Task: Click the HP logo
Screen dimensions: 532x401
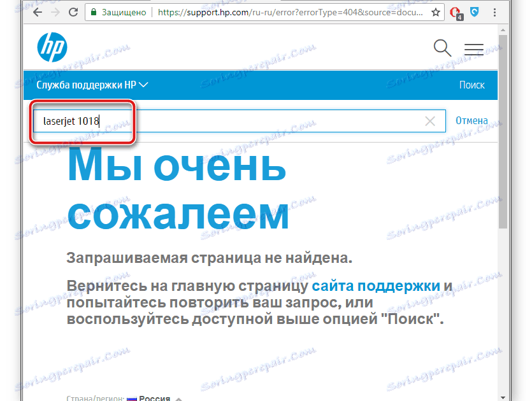Action: click(52, 47)
